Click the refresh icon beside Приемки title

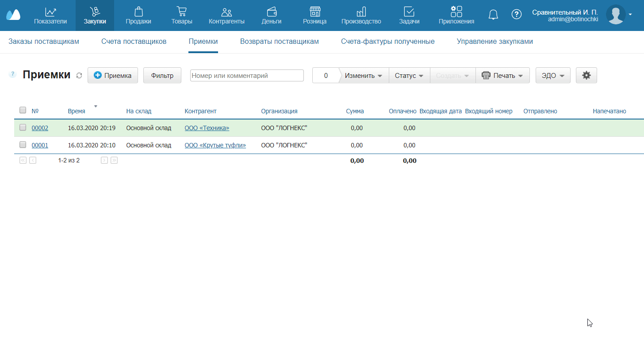79,76
